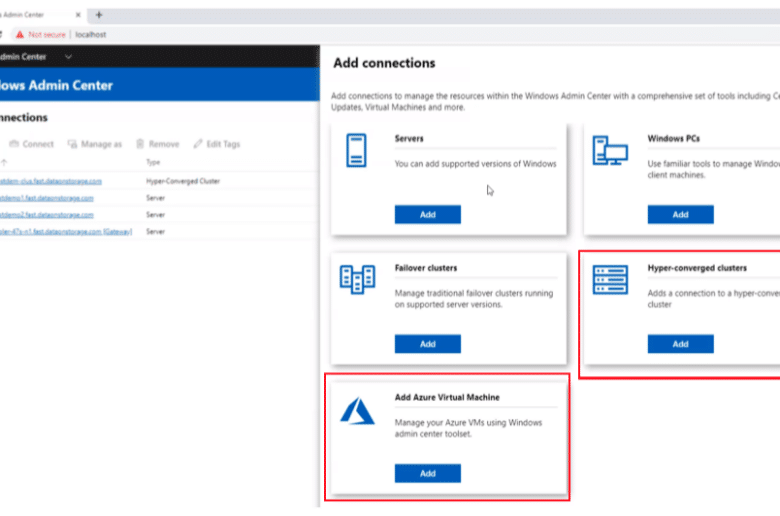
Task: Click the Connect label in the toolbar
Action: click(x=38, y=144)
